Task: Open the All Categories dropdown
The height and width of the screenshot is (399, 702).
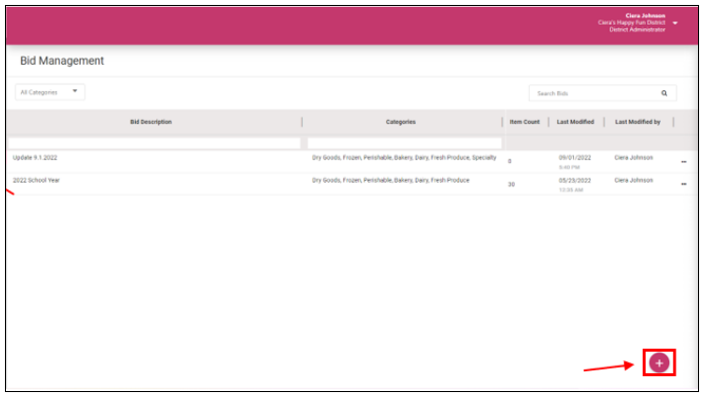Action: pyautogui.click(x=50, y=92)
